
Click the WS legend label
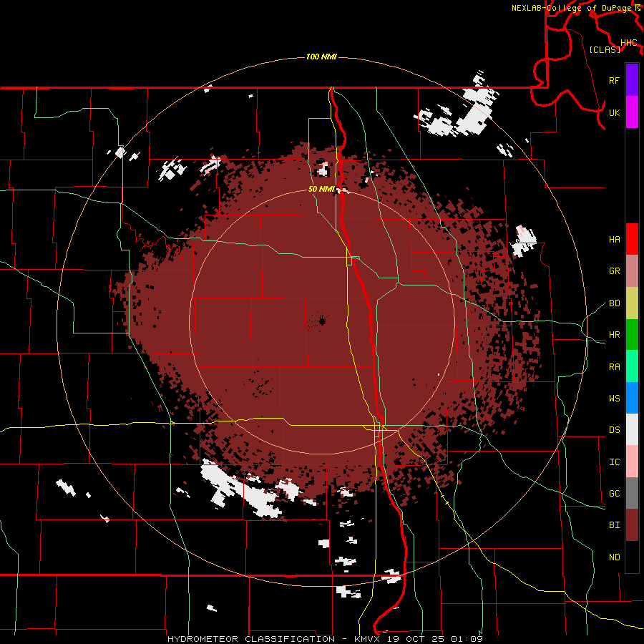614,399
